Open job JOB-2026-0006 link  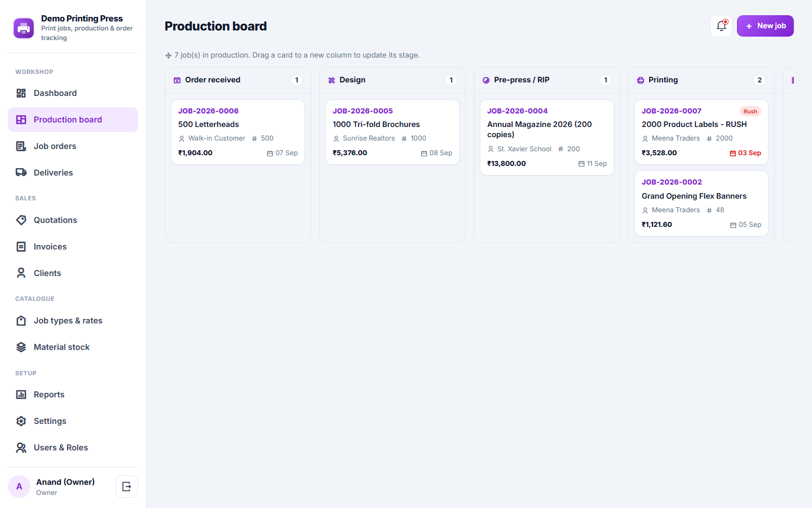208,111
